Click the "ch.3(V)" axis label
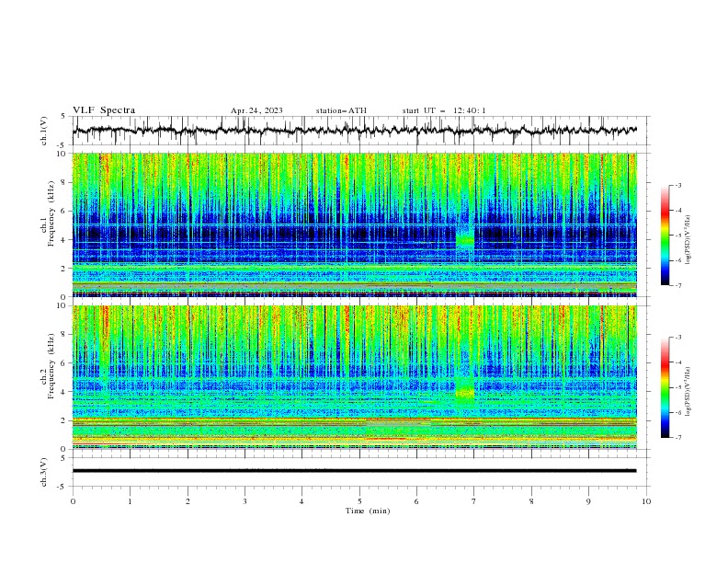The width and height of the screenshot is (728, 563). click(44, 472)
